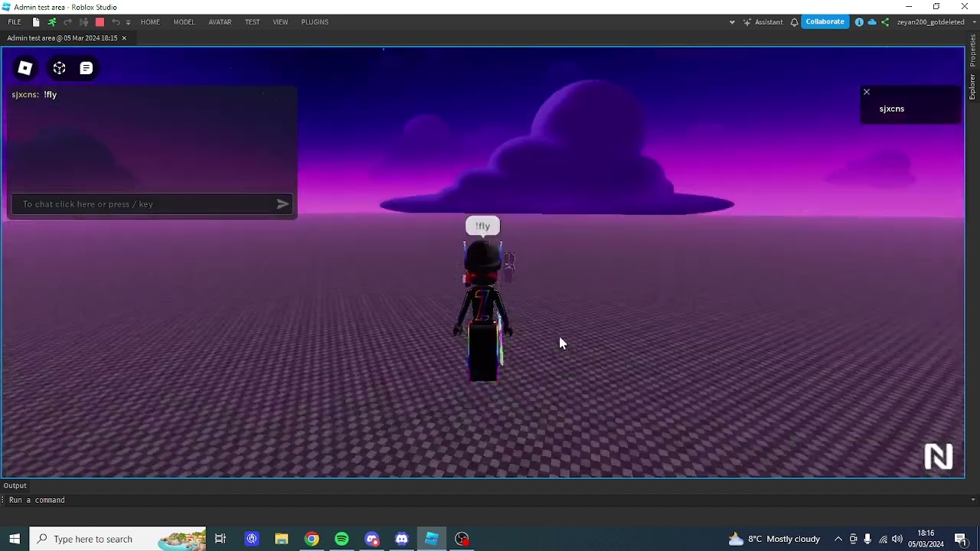Screen dimensions: 980x551
Task: Click the Run a command input bar
Action: (x=486, y=500)
